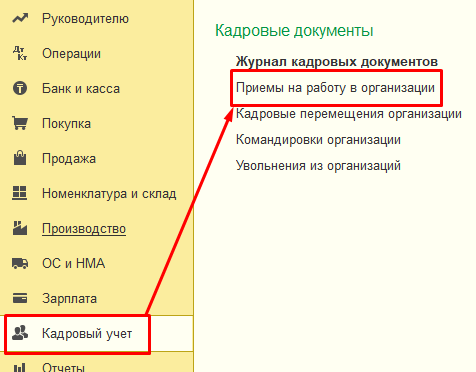Click the Зарплата card icon
The width and height of the screenshot is (476, 372).
(20, 298)
